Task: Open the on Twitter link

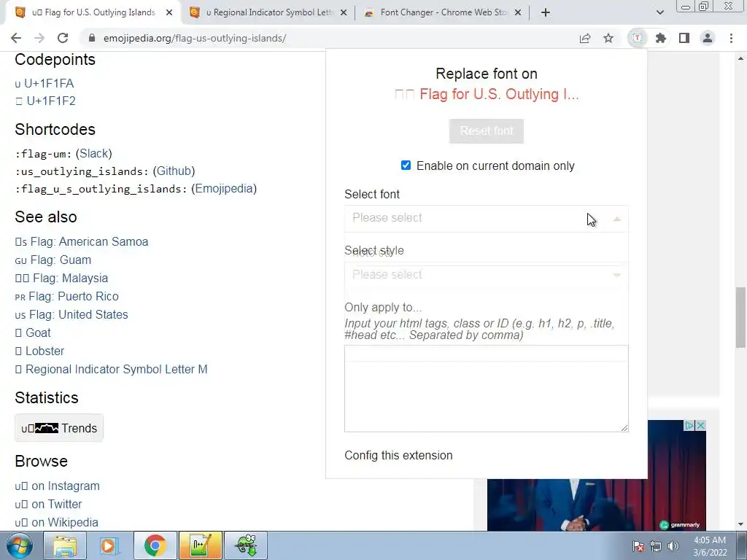Action: 48,504
